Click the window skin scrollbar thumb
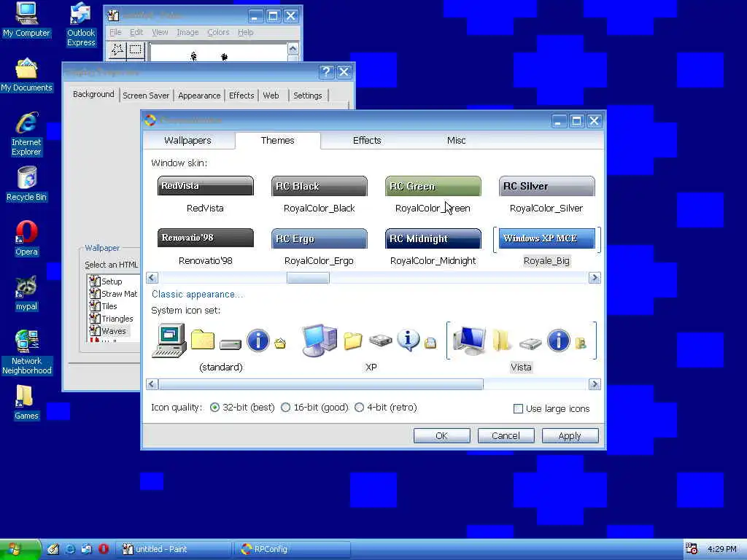Screen dimensions: 747x560 308,278
